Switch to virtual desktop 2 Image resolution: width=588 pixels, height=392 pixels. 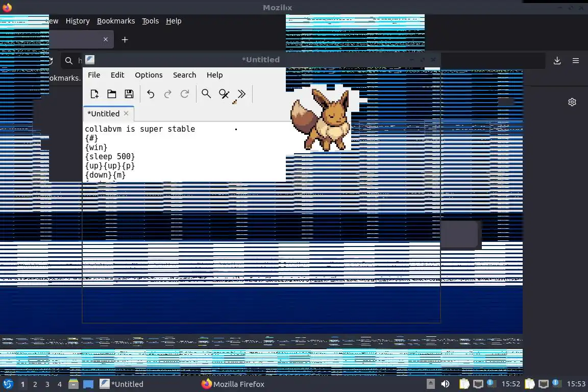click(x=35, y=384)
